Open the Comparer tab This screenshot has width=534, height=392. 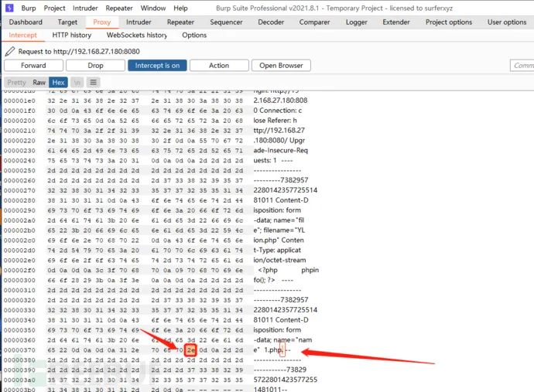[314, 22]
